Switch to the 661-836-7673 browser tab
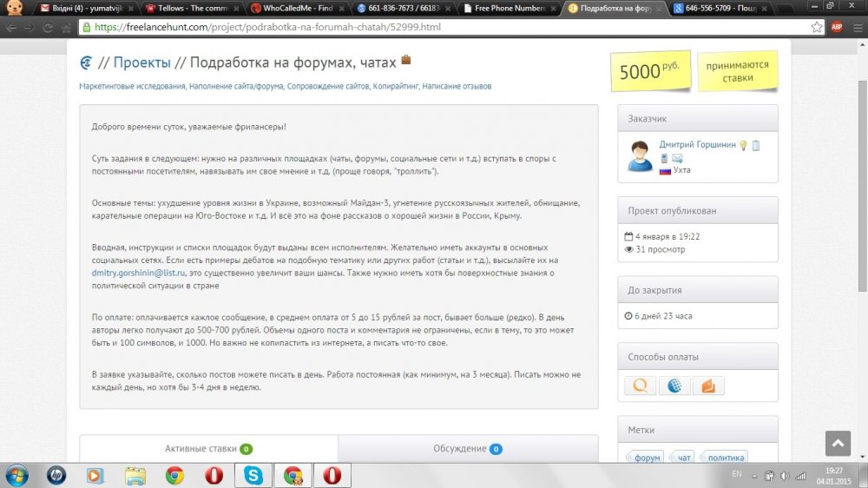Image resolution: width=868 pixels, height=488 pixels. 403,9
